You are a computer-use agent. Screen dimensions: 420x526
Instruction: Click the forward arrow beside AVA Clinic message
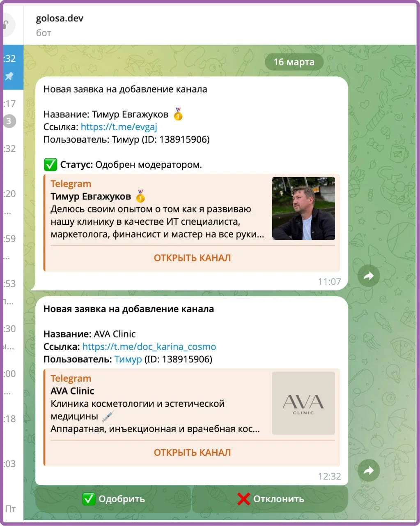(x=368, y=471)
